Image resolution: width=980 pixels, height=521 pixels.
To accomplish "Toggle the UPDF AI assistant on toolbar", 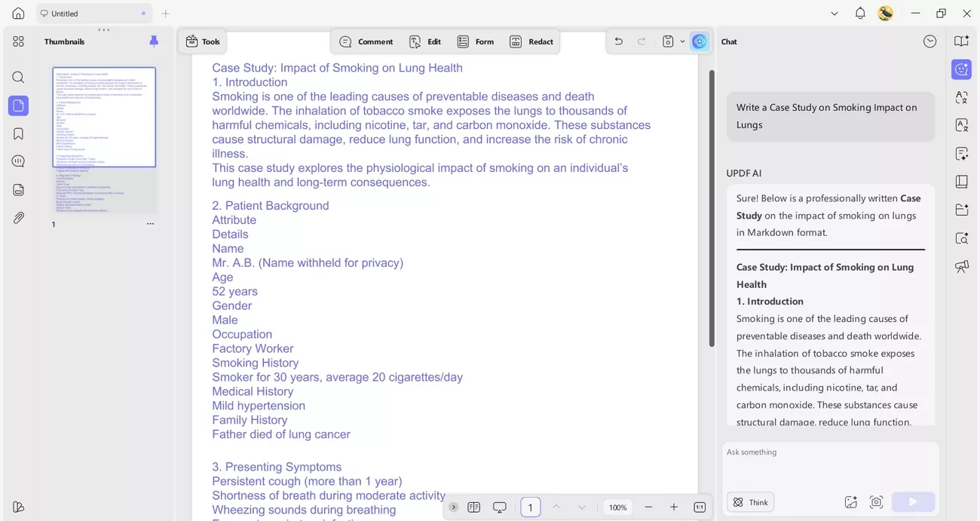I will click(699, 41).
